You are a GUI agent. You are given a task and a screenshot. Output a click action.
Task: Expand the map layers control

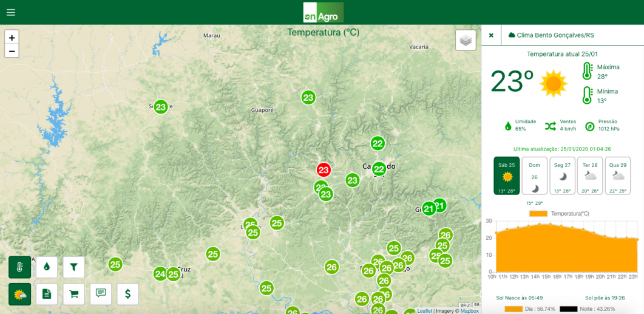[x=466, y=40]
